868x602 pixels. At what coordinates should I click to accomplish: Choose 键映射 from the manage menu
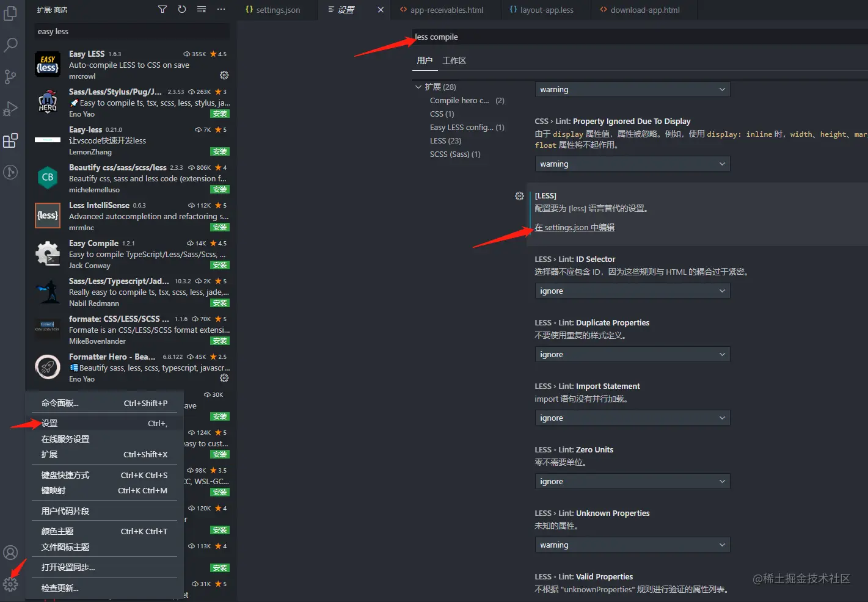pyautogui.click(x=104, y=490)
